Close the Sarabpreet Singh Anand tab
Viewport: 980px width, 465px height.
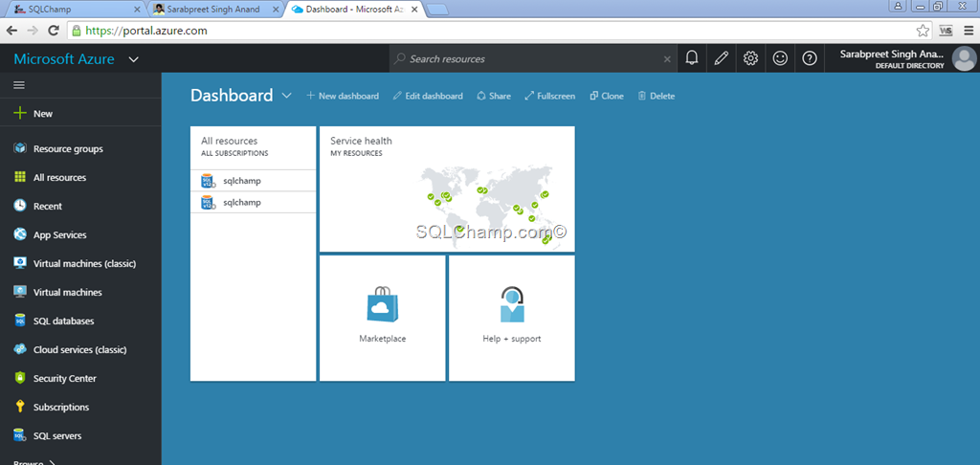click(276, 10)
